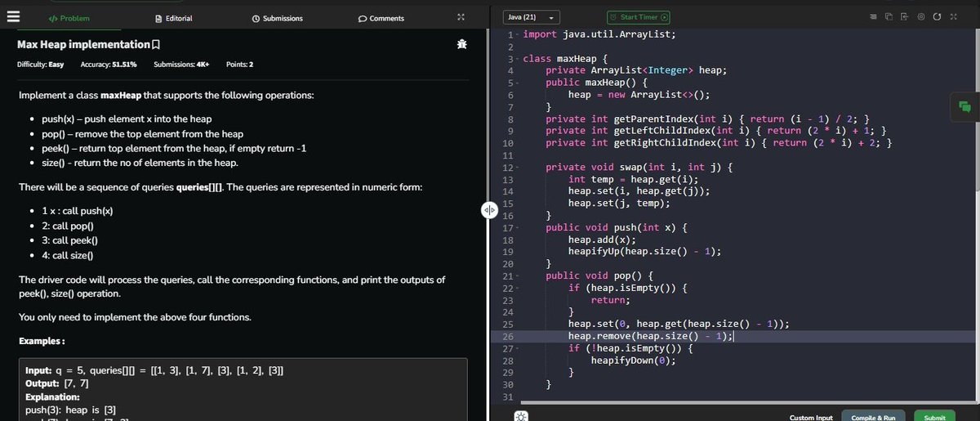Screen dimensions: 980x421
Task: Click the panel splitter handle
Action: tap(489, 209)
